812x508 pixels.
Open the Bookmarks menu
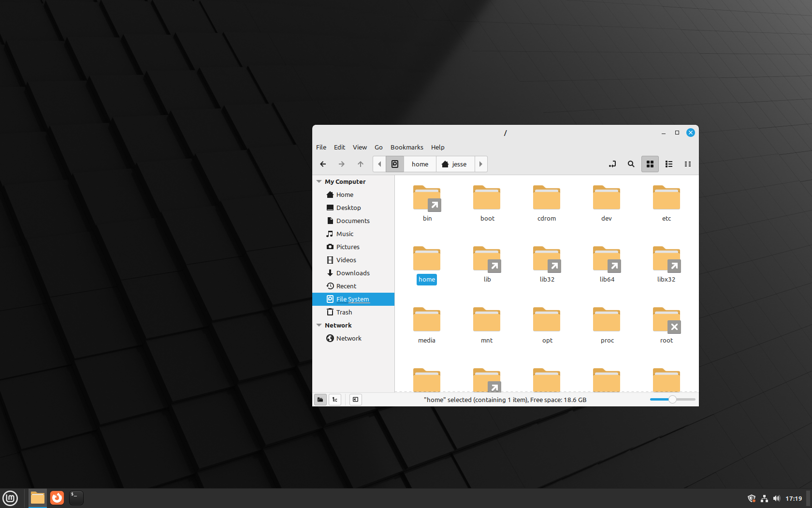tap(407, 147)
